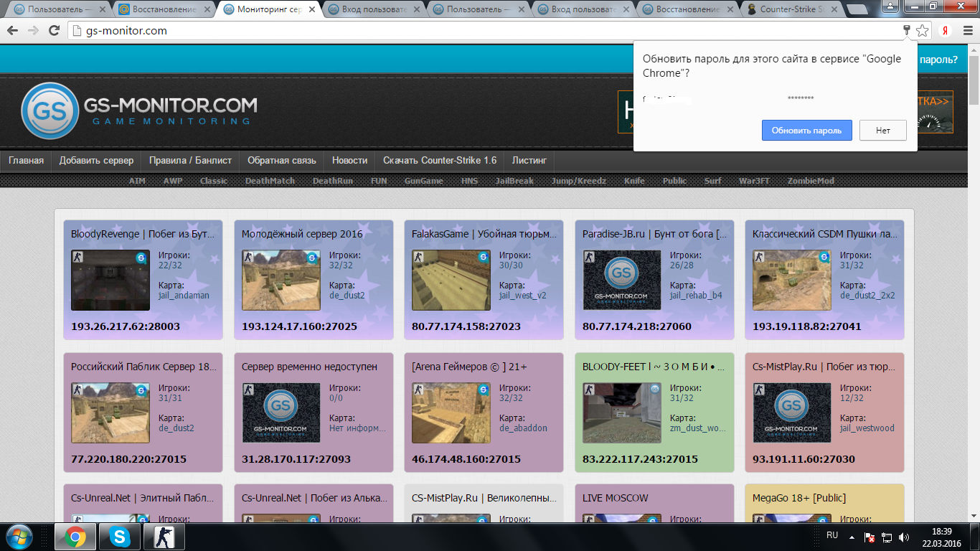Viewport: 980px width, 551px height.
Task: Filter servers by JailBreak category
Action: pyautogui.click(x=514, y=181)
